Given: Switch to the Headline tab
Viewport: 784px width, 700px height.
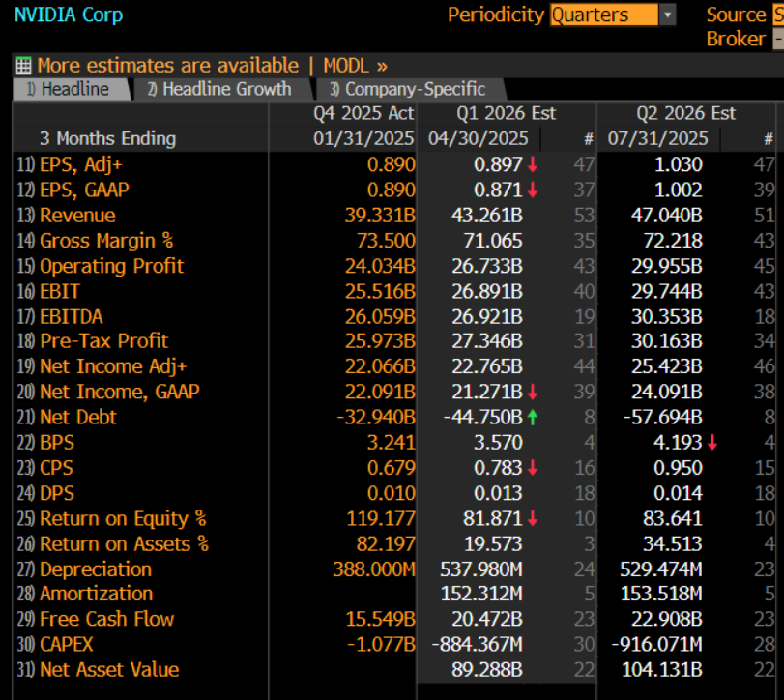Looking at the screenshot, I should click(71, 89).
